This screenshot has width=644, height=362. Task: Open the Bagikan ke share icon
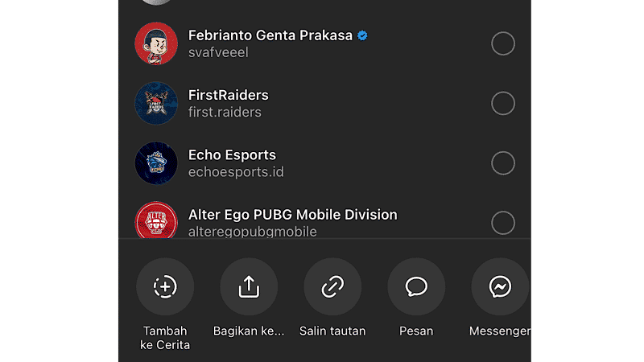click(x=249, y=286)
